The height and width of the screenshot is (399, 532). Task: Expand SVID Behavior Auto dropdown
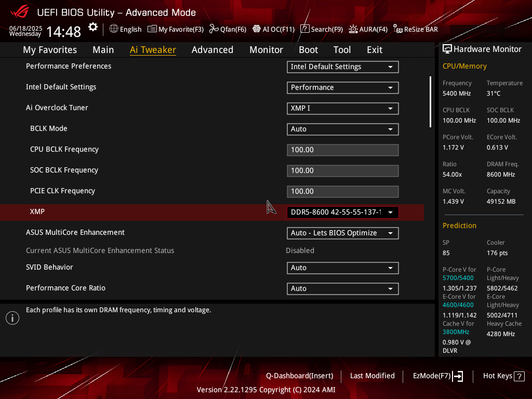point(343,268)
